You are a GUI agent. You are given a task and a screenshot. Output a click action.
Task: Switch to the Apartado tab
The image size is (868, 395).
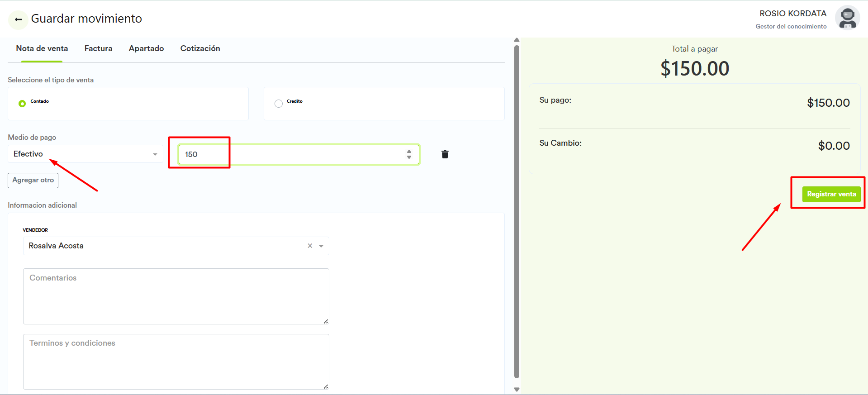146,48
